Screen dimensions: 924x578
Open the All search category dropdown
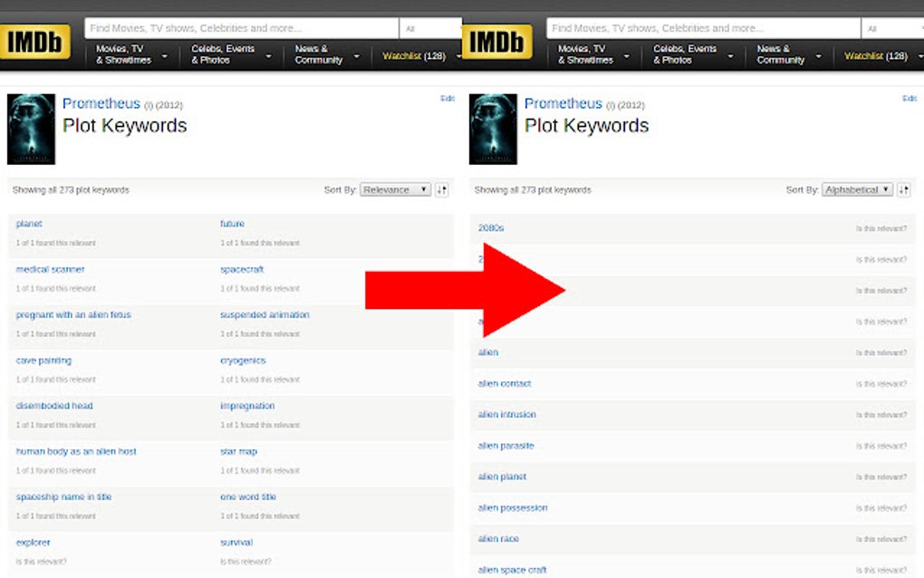click(x=430, y=27)
